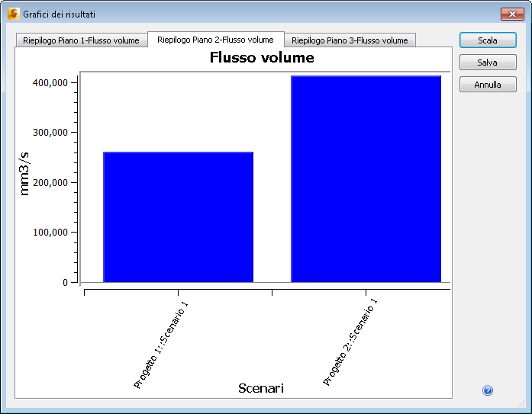Click the 100,000 axis value
This screenshot has height=414, width=532.
point(50,233)
